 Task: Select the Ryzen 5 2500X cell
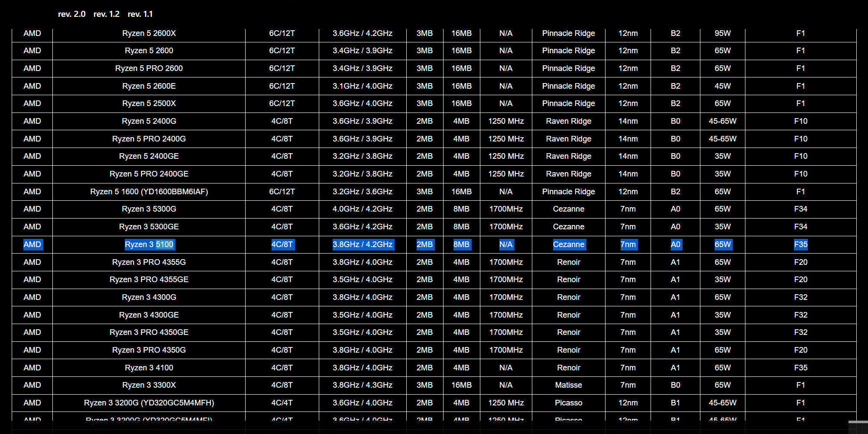point(149,103)
